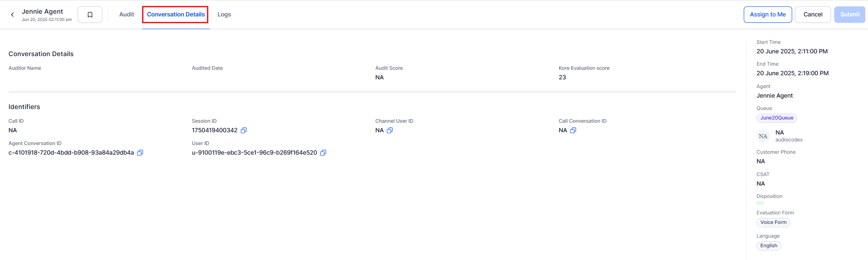
Task: Open the Logs tab
Action: pyautogui.click(x=224, y=15)
